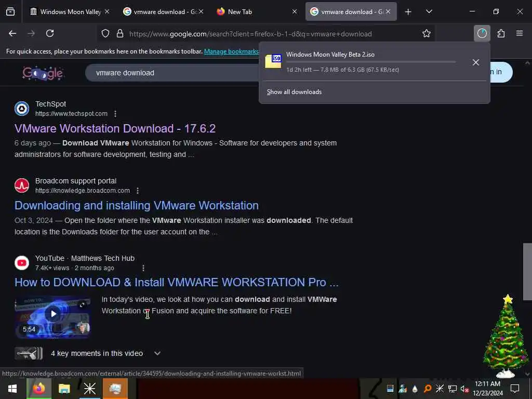
Task: Open the clock showing 12:11 AM
Action: pos(488,389)
